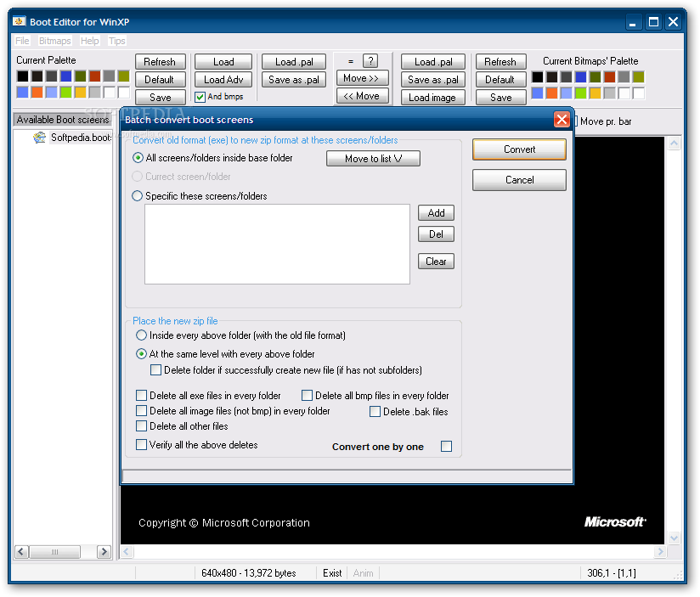Open the Bitmaps menu
Viewport: 700px width, 597px height.
54,41
